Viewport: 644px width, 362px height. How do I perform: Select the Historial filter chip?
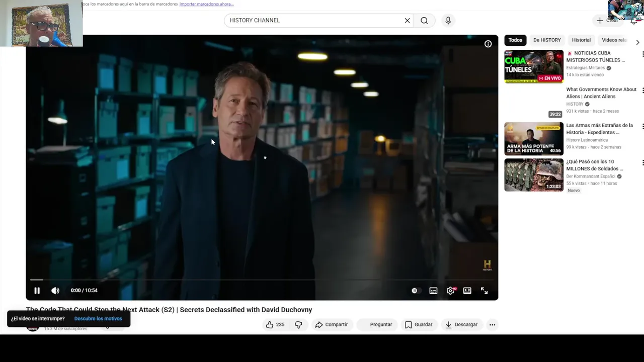coord(581,40)
